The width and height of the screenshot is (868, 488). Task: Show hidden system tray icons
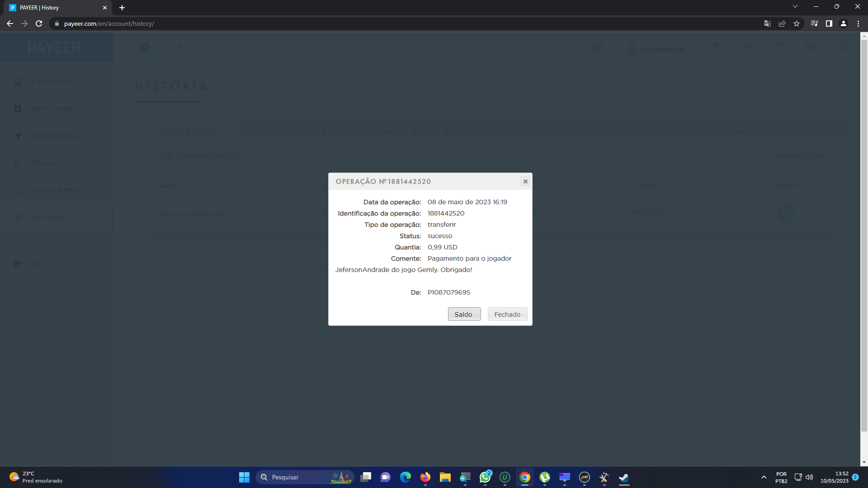[x=764, y=477]
